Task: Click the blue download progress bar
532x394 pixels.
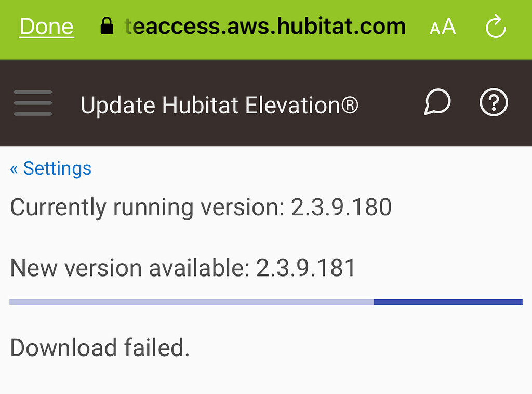Action: tap(449, 301)
